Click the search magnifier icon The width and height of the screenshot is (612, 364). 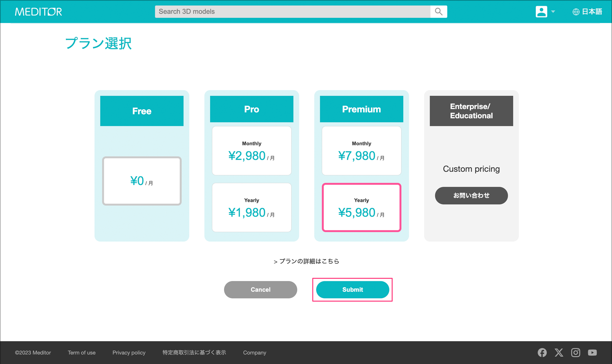[439, 12]
